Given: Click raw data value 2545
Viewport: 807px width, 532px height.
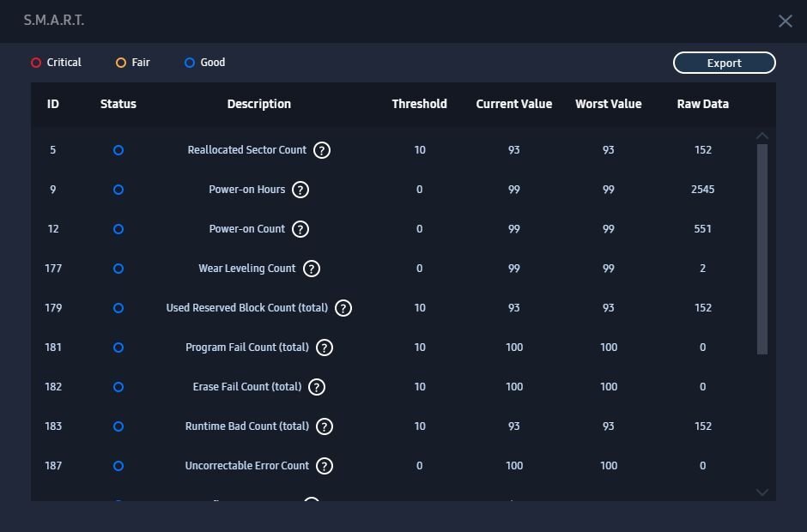Looking at the screenshot, I should pos(703,190).
